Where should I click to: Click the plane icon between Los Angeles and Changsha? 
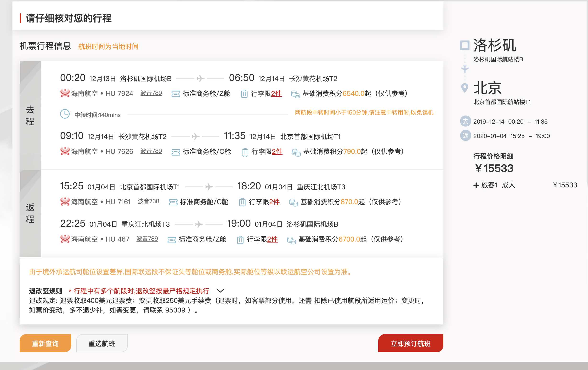coord(200,78)
